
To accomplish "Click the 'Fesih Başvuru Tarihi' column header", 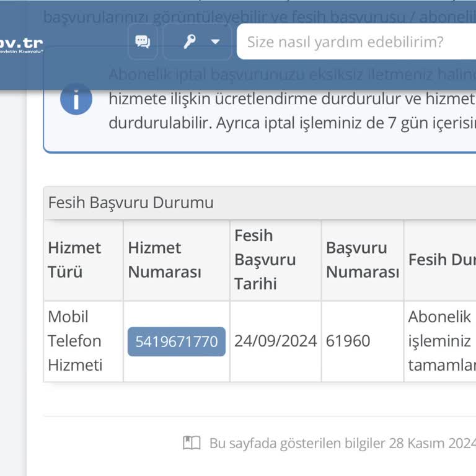I will (276, 260).
